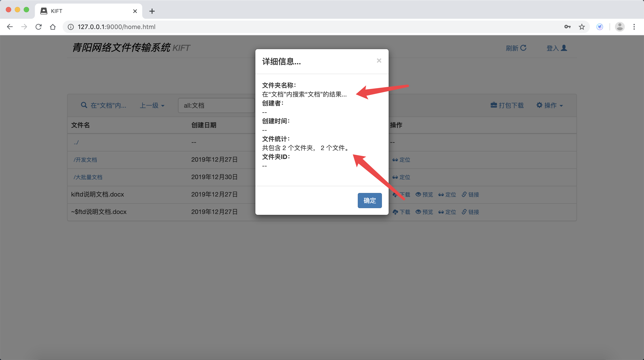The width and height of the screenshot is (644, 360).
Task: Open the /大批量文档 folder link
Action: [88, 177]
